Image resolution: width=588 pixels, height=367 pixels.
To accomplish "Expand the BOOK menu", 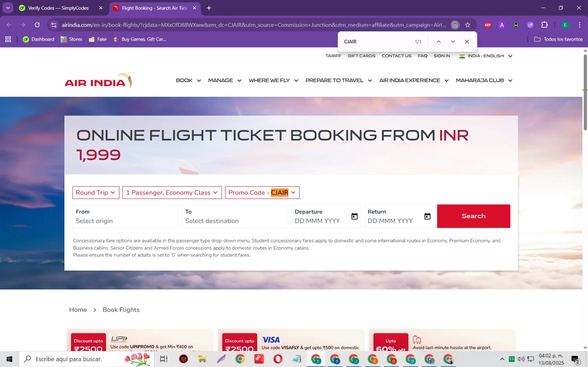I will pyautogui.click(x=188, y=80).
